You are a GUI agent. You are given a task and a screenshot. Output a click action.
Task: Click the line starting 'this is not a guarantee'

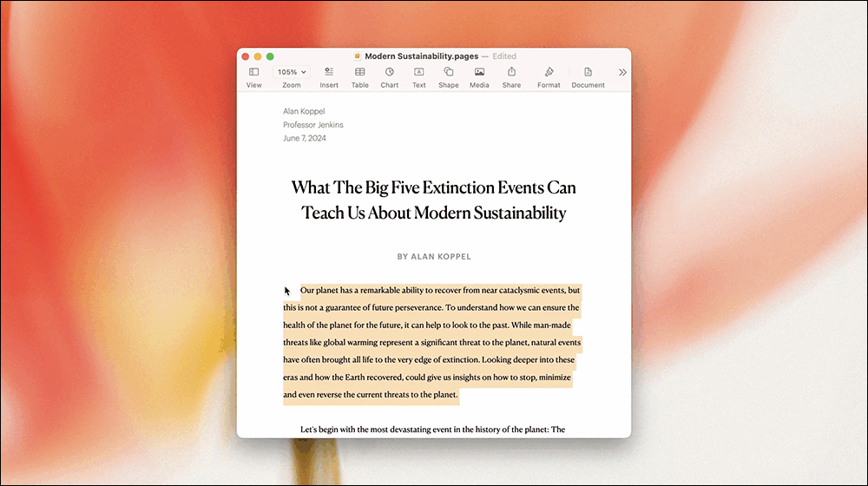[x=431, y=308]
